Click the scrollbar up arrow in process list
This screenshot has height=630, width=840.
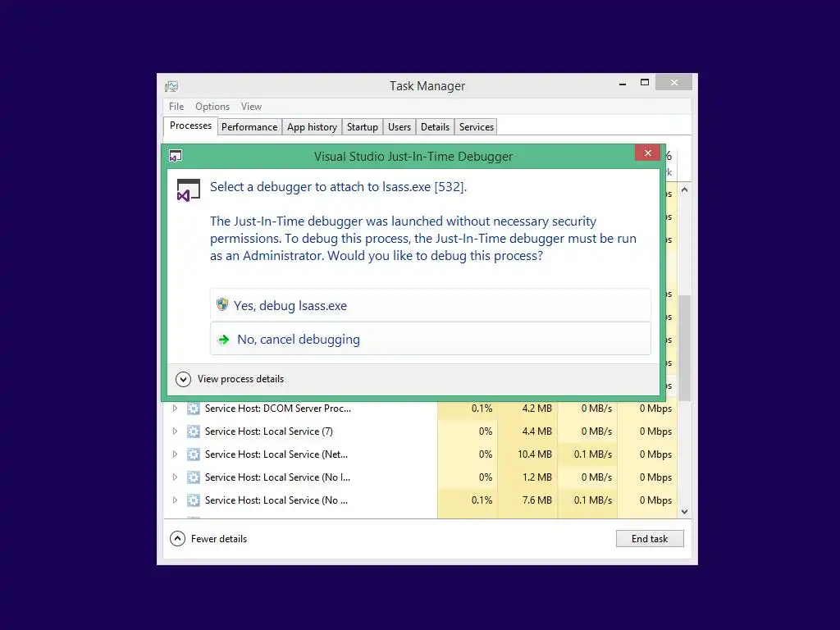coord(684,189)
